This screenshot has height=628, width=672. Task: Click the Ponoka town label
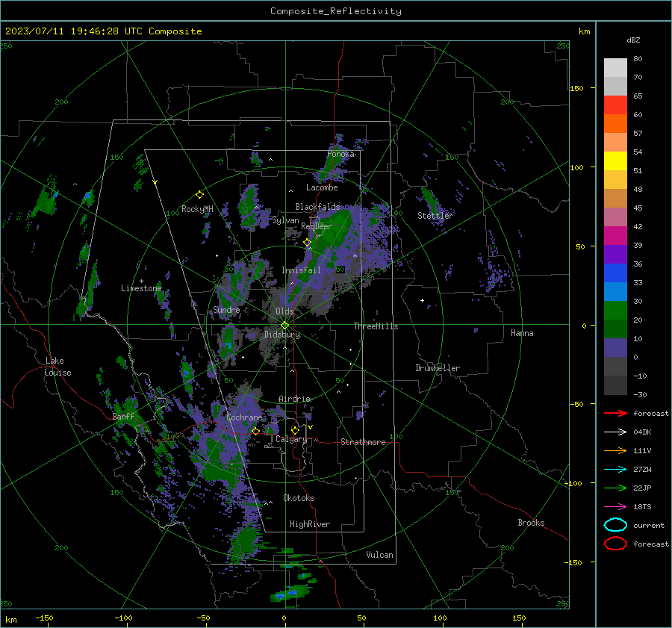(x=340, y=154)
